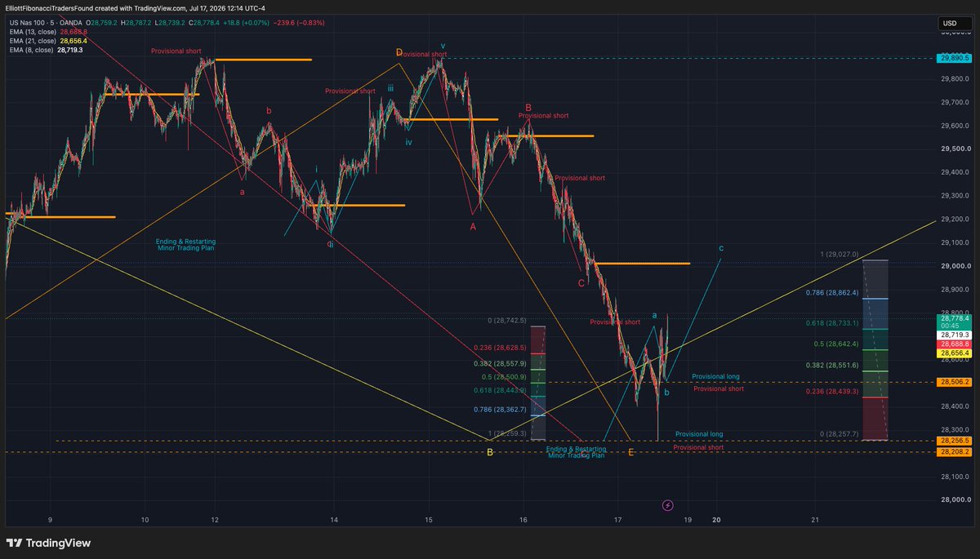Click date 9 on the time axis
This screenshot has width=980, height=559.
[x=50, y=519]
